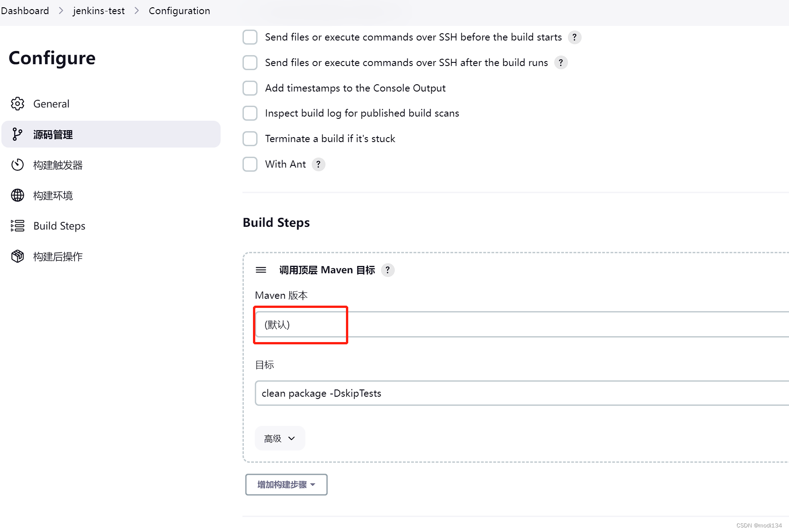
Task: Select 源码管理 in the sidebar
Action: coord(52,134)
